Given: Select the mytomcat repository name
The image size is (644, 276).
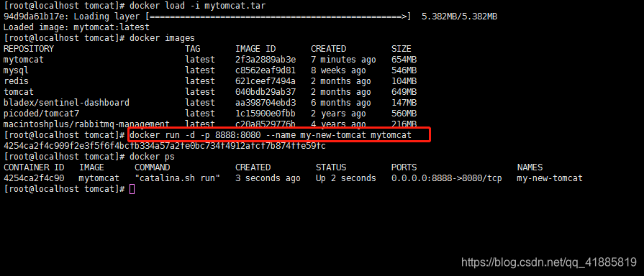Looking at the screenshot, I should tap(24, 60).
